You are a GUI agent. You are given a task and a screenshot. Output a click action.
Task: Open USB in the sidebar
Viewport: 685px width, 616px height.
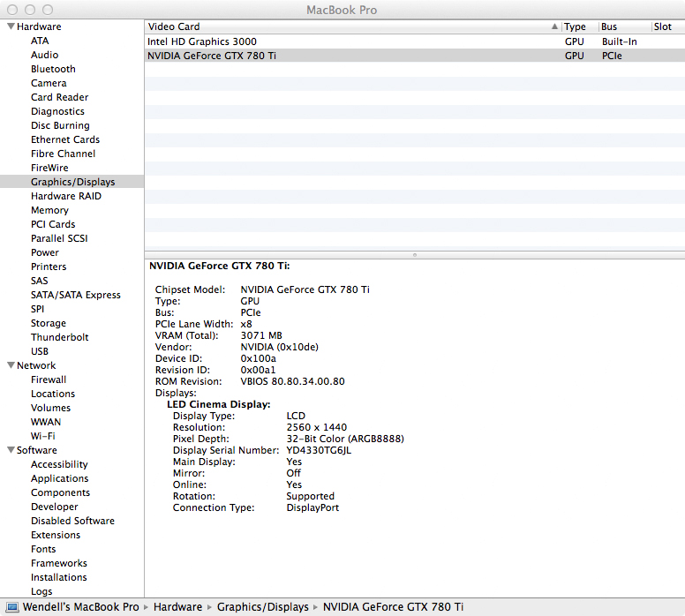tap(40, 351)
